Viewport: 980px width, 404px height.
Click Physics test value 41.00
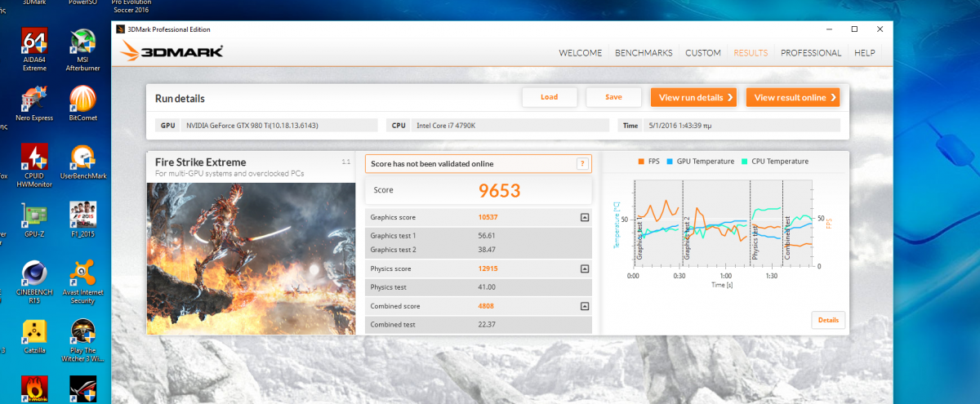(x=488, y=287)
